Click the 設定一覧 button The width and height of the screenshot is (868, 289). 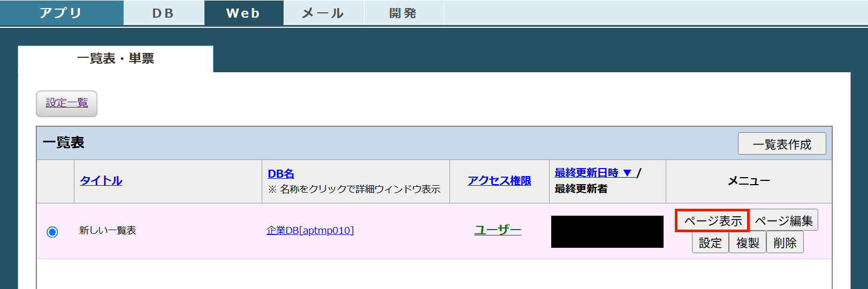click(67, 103)
